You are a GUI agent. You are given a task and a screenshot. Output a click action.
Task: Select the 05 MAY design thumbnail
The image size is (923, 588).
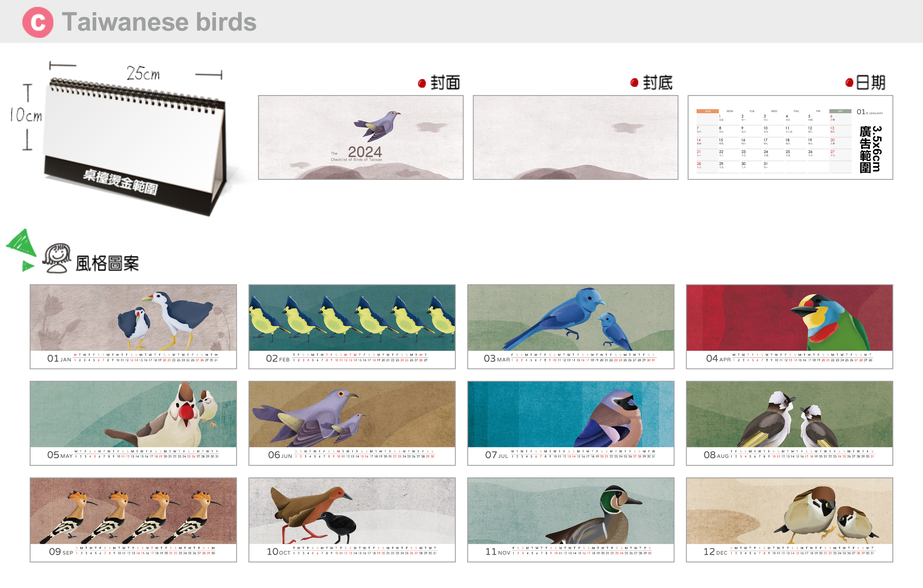coord(133,423)
